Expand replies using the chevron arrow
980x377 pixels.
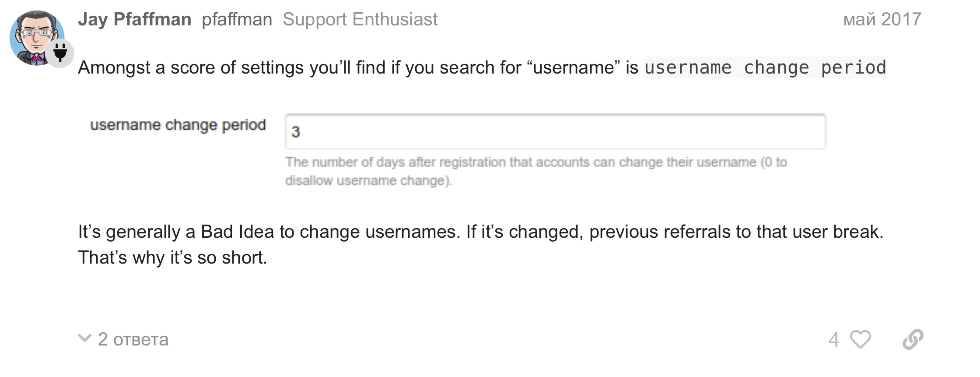tap(84, 338)
